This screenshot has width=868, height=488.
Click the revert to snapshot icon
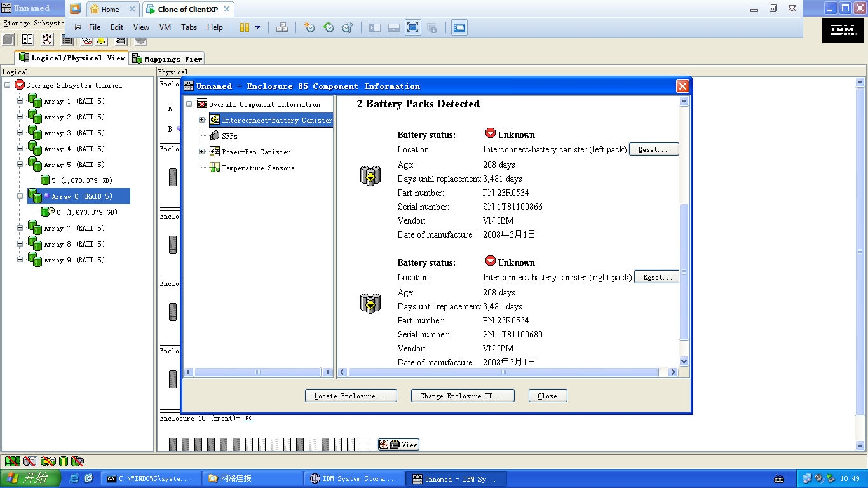tap(329, 27)
